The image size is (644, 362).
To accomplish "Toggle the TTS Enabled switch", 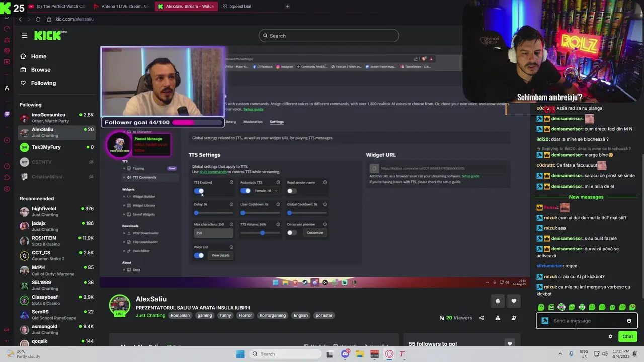I will [199, 191].
